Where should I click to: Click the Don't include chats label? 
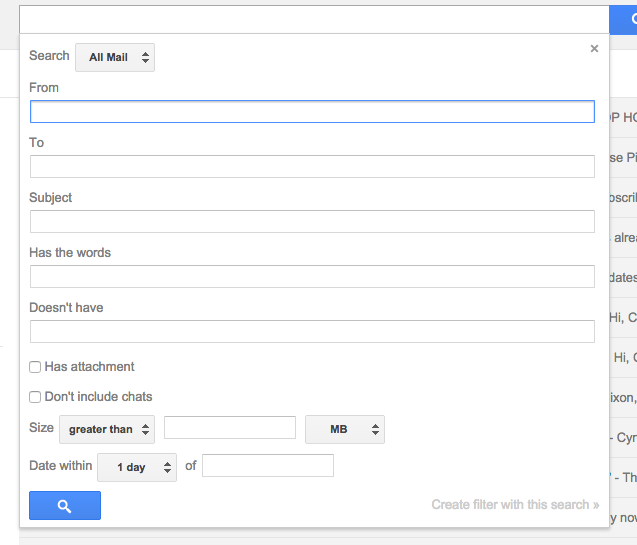point(98,397)
